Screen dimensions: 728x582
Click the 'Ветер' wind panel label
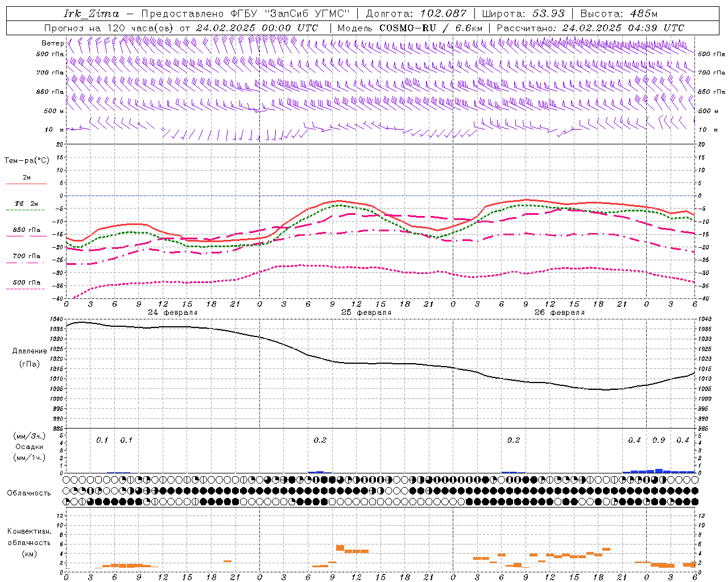click(x=53, y=43)
